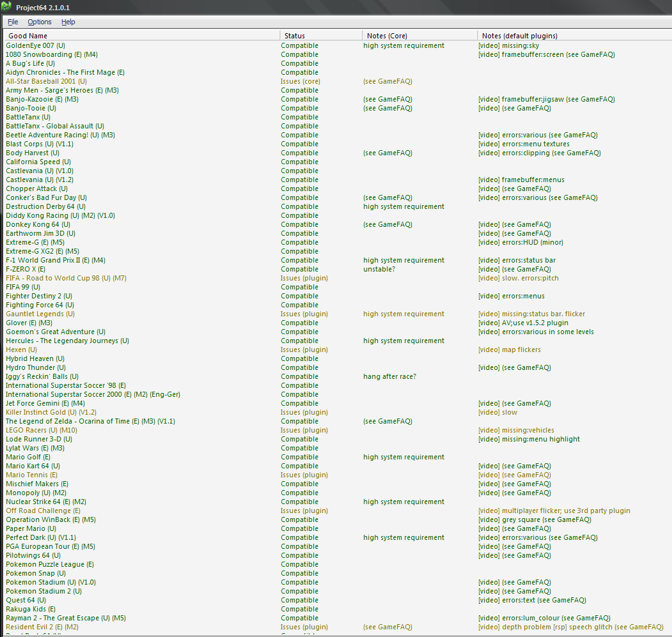The image size is (672, 637).
Task: Select Extreme-G XG2 (E) (M5)
Action: click(42, 252)
